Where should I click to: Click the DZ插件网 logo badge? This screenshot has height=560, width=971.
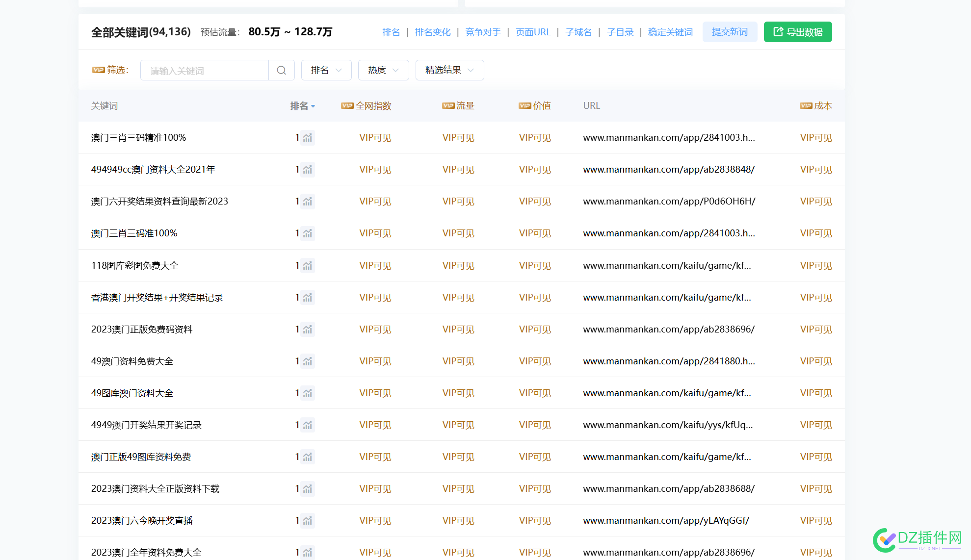pyautogui.click(x=918, y=540)
